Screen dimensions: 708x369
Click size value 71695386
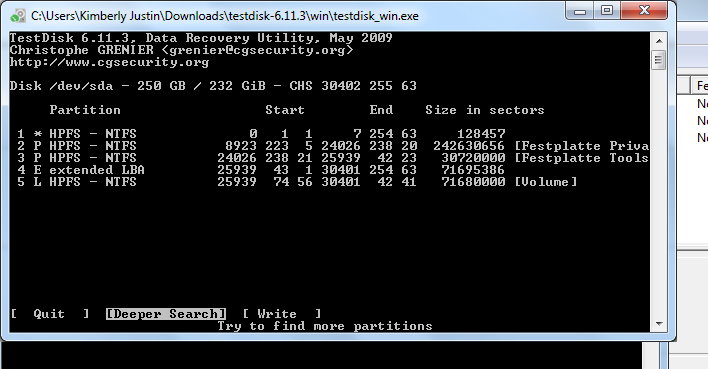473,170
